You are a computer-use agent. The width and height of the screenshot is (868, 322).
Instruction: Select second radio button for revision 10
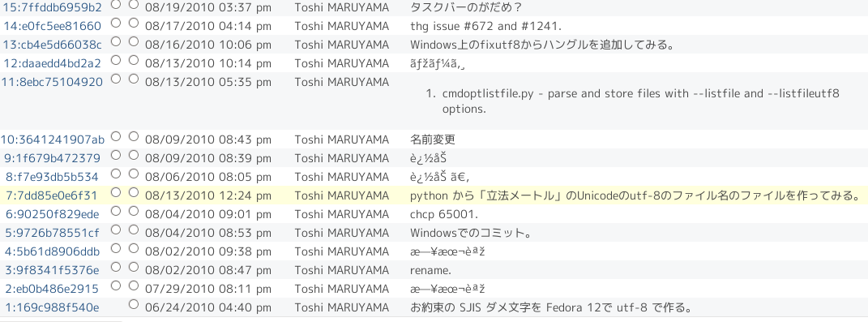tap(134, 136)
